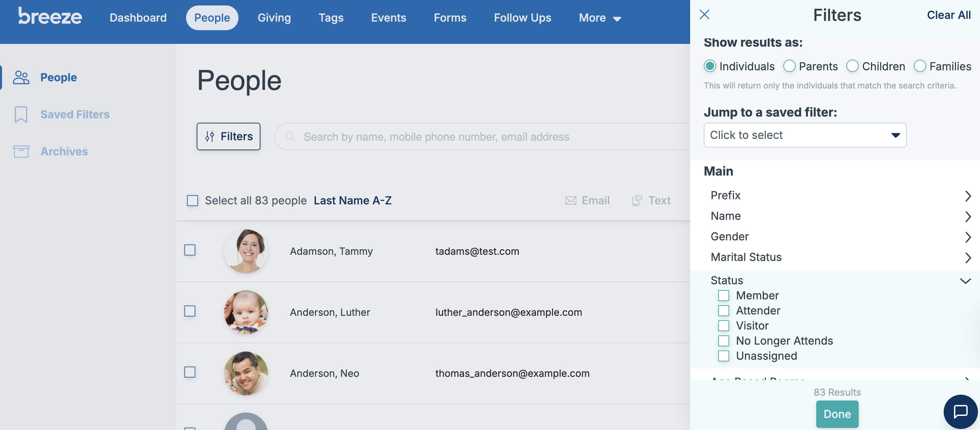The height and width of the screenshot is (430, 980).
Task: Tick checkbox for Anderson, Luther
Action: click(190, 311)
